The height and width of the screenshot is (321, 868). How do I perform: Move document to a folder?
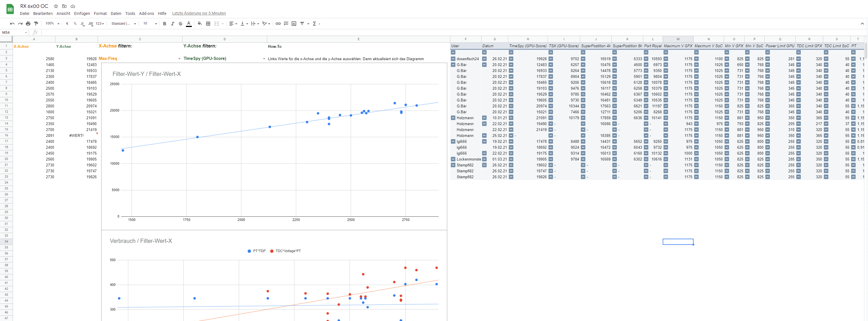tap(64, 6)
